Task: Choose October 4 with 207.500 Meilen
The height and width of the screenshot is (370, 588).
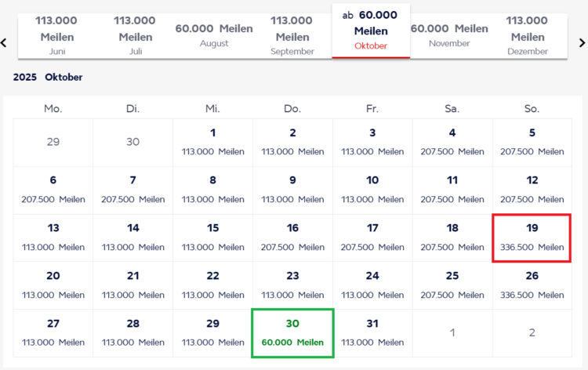Action: 452,142
